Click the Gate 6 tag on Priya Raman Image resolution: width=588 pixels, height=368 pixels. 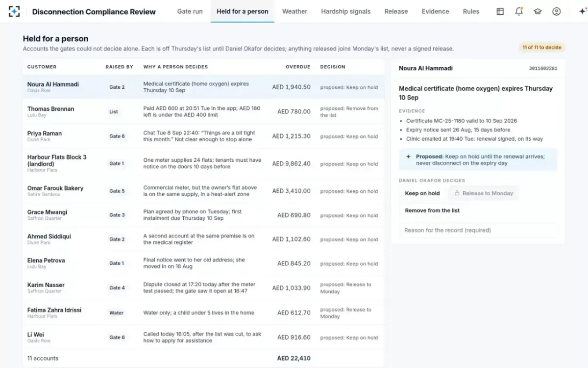coord(117,136)
